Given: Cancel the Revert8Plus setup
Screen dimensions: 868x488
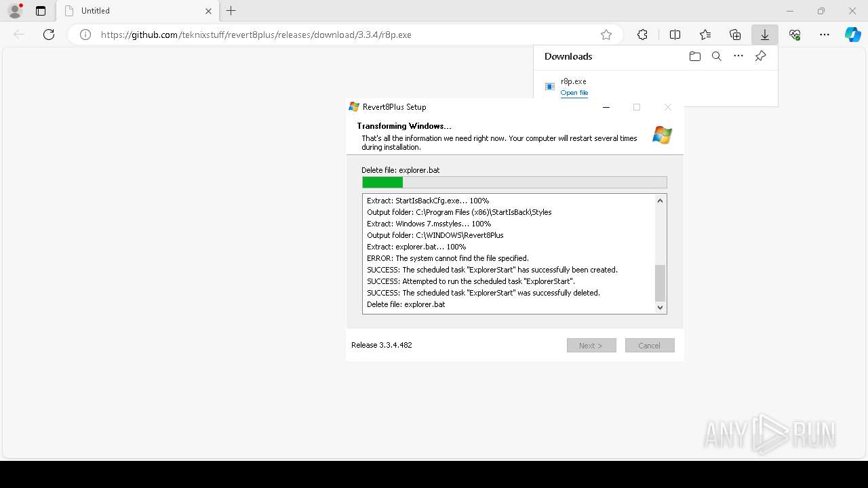Looking at the screenshot, I should (650, 346).
